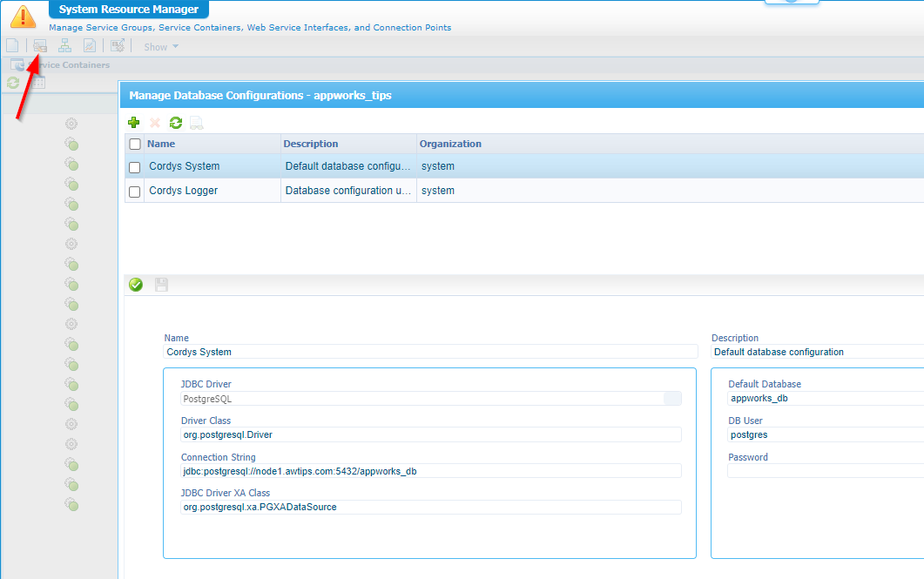The width and height of the screenshot is (924, 579).
Task: Click the green refresh icon above the table
Action: (x=176, y=124)
